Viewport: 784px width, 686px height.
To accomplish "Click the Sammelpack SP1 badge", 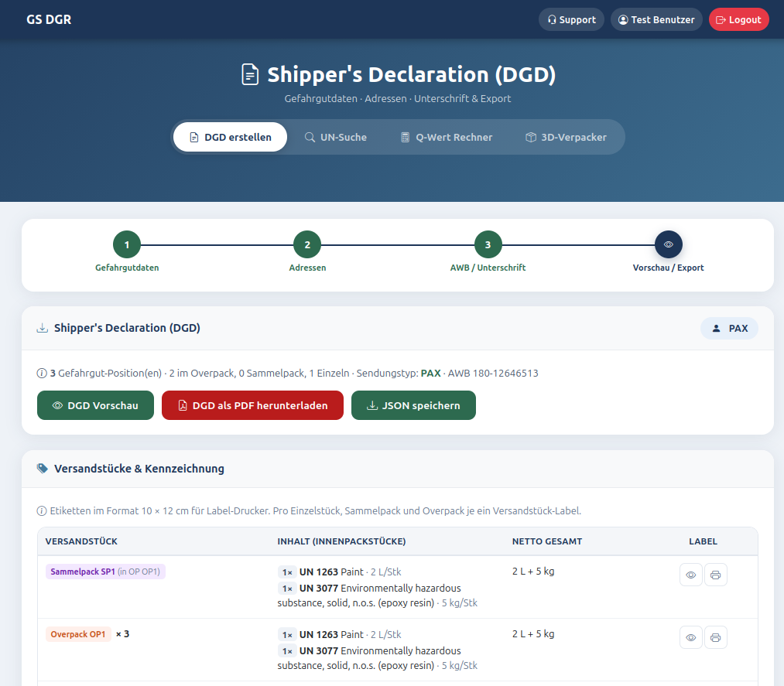I will click(x=105, y=572).
